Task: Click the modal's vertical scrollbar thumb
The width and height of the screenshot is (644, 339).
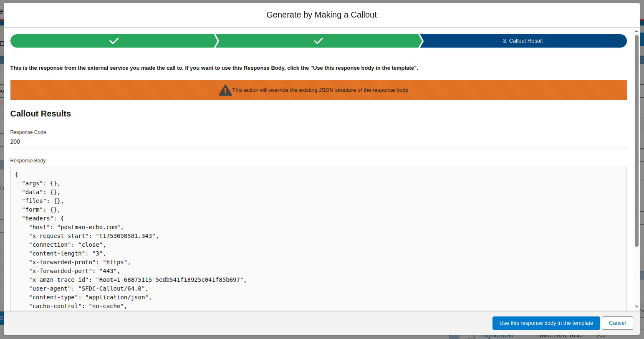Action: tap(636, 140)
